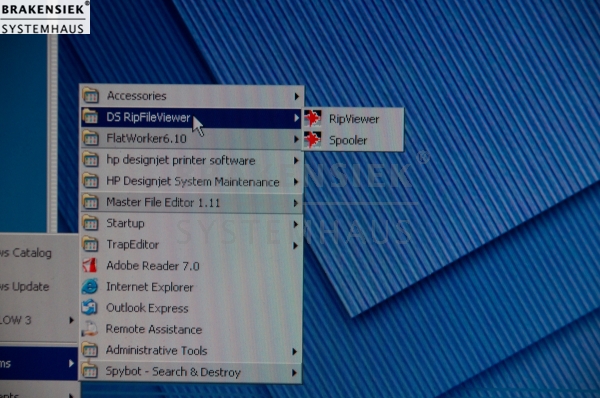
Task: Expand HP Designjet System Maintenance arrow
Action: click(296, 182)
